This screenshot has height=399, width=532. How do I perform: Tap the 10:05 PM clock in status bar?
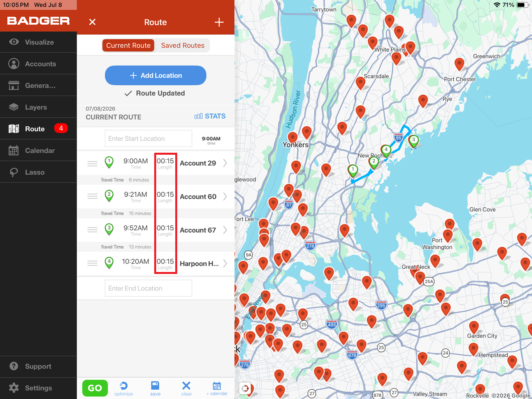16,5
